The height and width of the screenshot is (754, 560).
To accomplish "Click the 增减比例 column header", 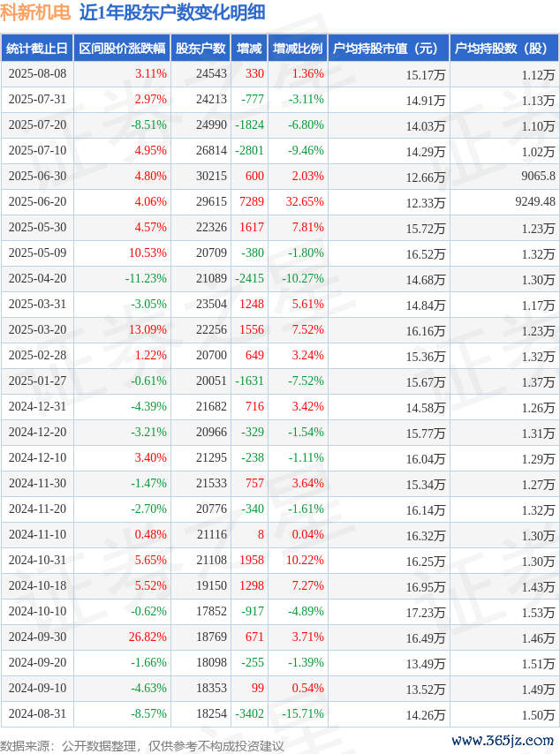I will (x=298, y=48).
